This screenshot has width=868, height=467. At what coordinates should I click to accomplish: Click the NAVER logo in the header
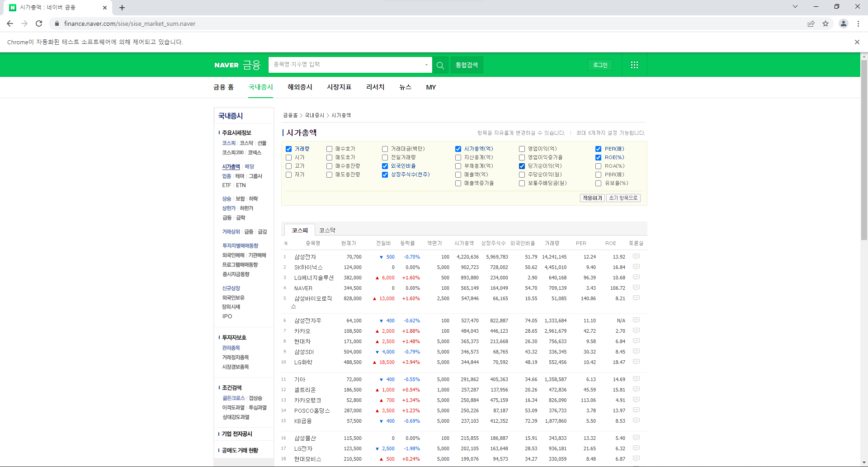[x=226, y=65]
